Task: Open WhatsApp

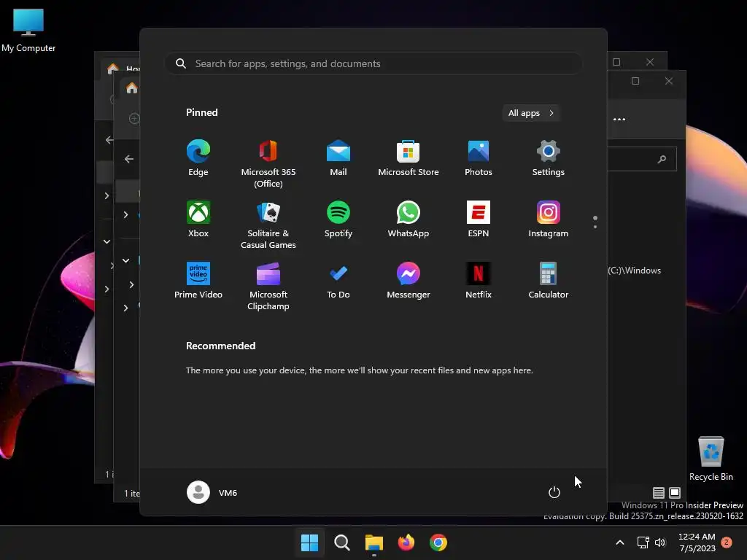Action: pyautogui.click(x=409, y=219)
